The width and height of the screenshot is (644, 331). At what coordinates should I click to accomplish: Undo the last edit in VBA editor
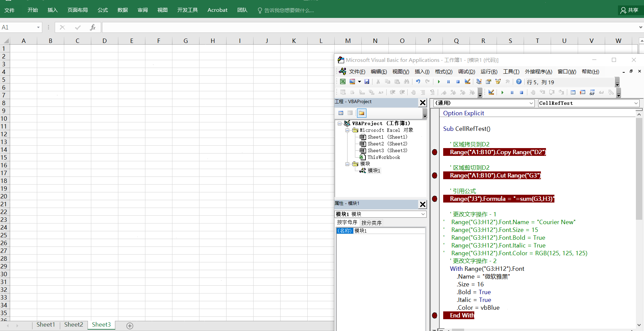coord(418,81)
